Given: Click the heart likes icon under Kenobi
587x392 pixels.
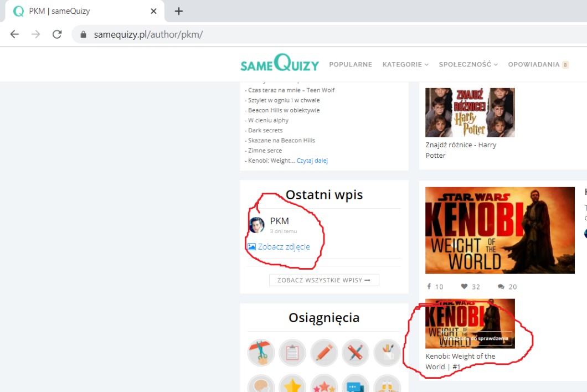Looking at the screenshot, I should coord(464,286).
